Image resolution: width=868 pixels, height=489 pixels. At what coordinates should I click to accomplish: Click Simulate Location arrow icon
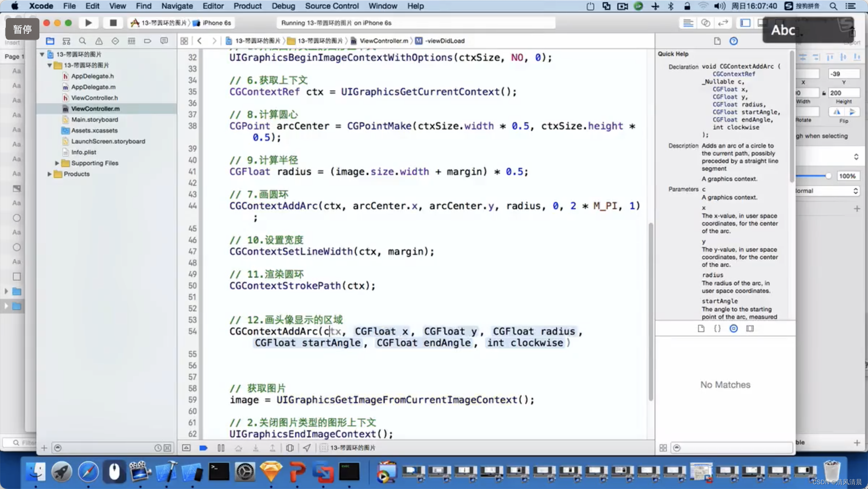(x=307, y=448)
